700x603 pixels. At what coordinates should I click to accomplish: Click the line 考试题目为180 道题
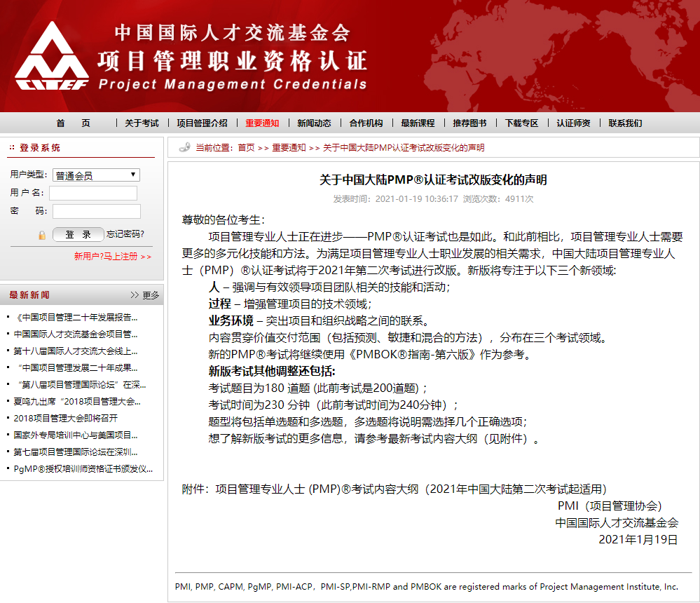pyautogui.click(x=318, y=388)
